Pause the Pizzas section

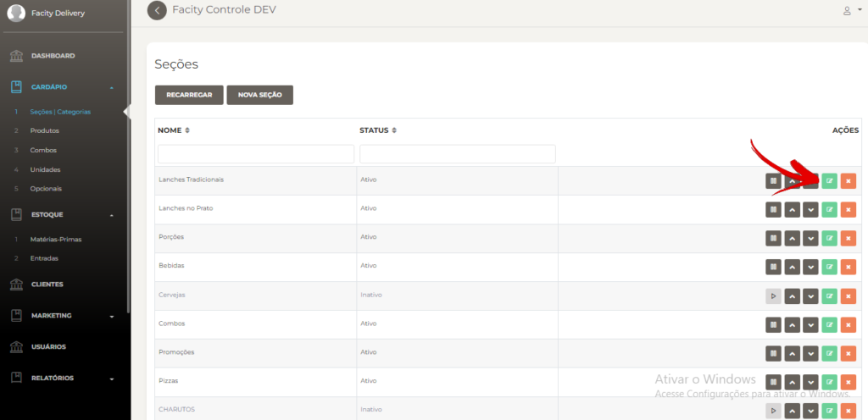click(773, 382)
